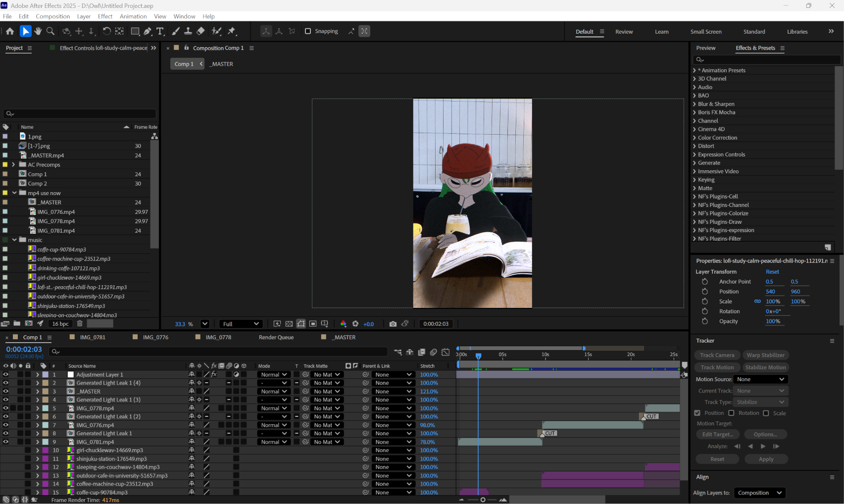Open the Animation menu
This screenshot has height=504, width=844.
pos(133,16)
